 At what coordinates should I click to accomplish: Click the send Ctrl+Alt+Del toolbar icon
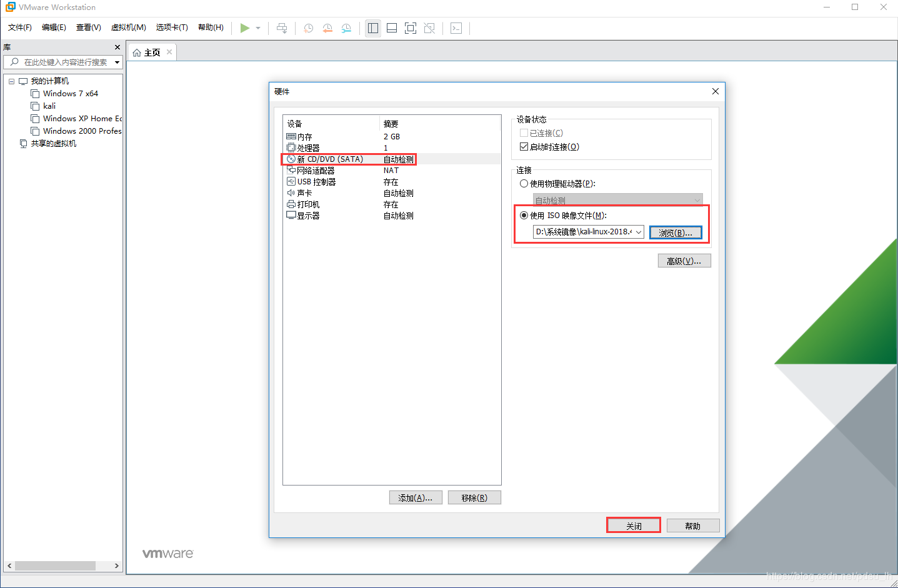pos(282,28)
